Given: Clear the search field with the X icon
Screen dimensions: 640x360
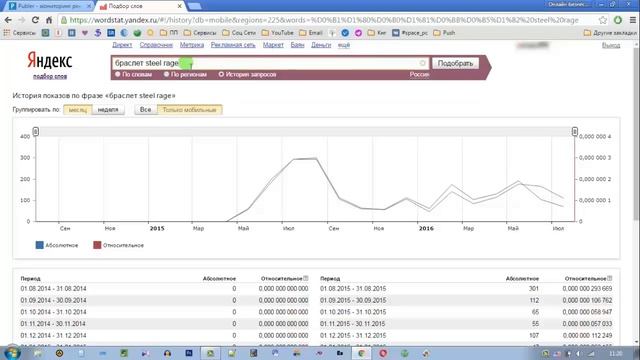Looking at the screenshot, I should (x=422, y=63).
